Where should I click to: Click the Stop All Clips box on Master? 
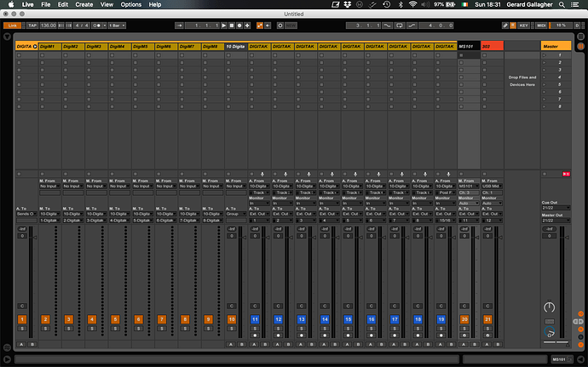(x=545, y=174)
